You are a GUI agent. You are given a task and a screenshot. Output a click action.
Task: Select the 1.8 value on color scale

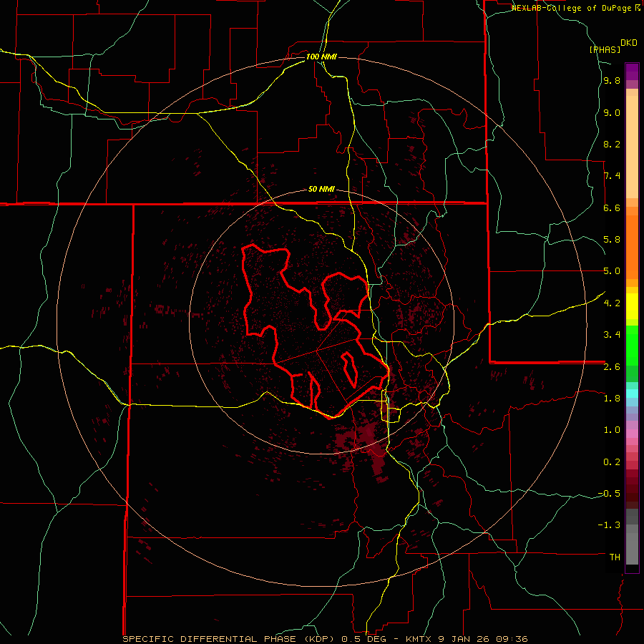[612, 398]
